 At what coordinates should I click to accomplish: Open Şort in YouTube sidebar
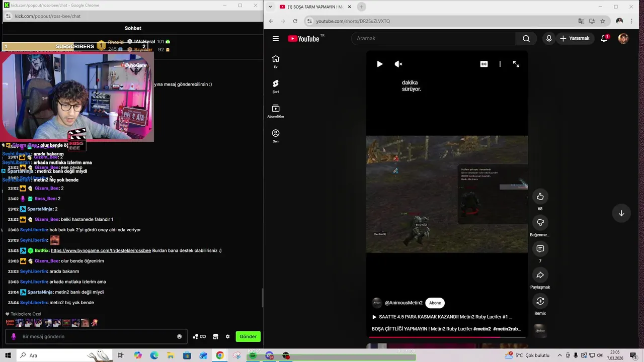coord(276,86)
